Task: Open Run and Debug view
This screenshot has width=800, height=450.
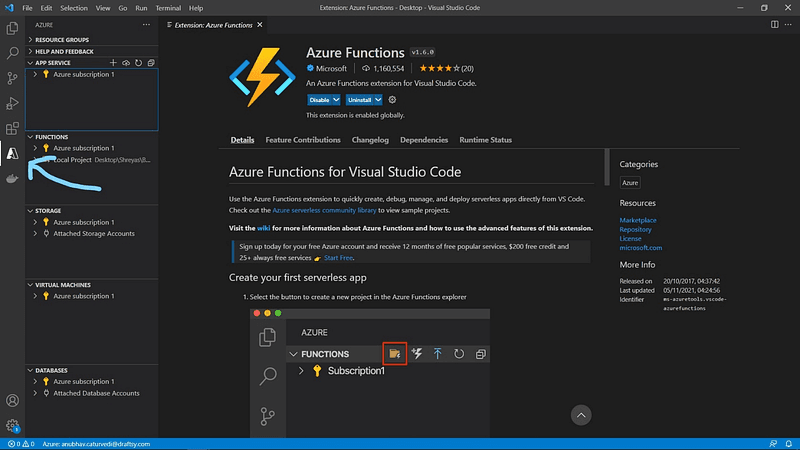Action: pyautogui.click(x=12, y=103)
